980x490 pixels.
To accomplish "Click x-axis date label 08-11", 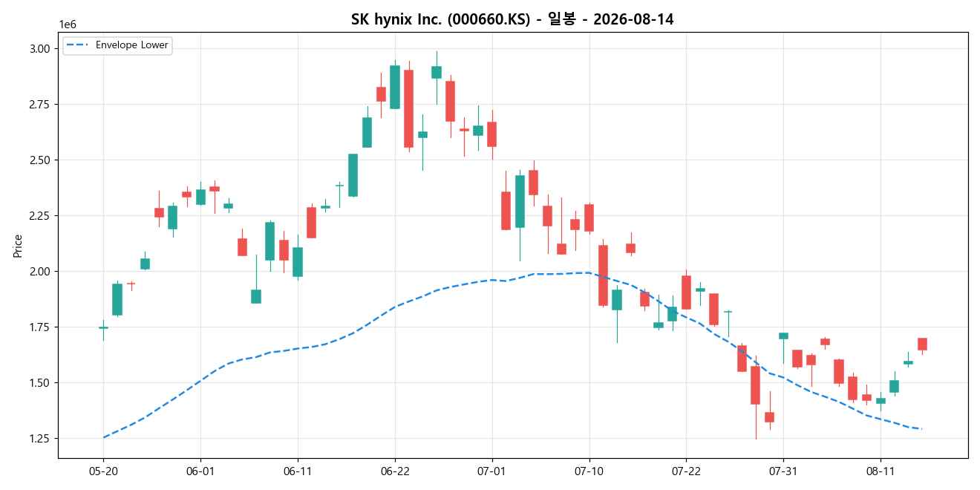I will (x=881, y=471).
